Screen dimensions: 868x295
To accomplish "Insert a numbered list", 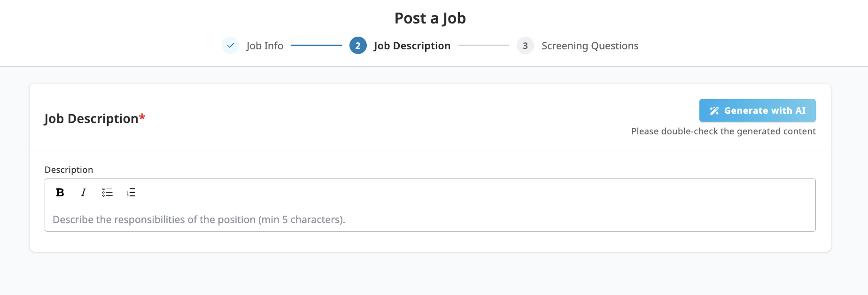I will click(x=131, y=192).
